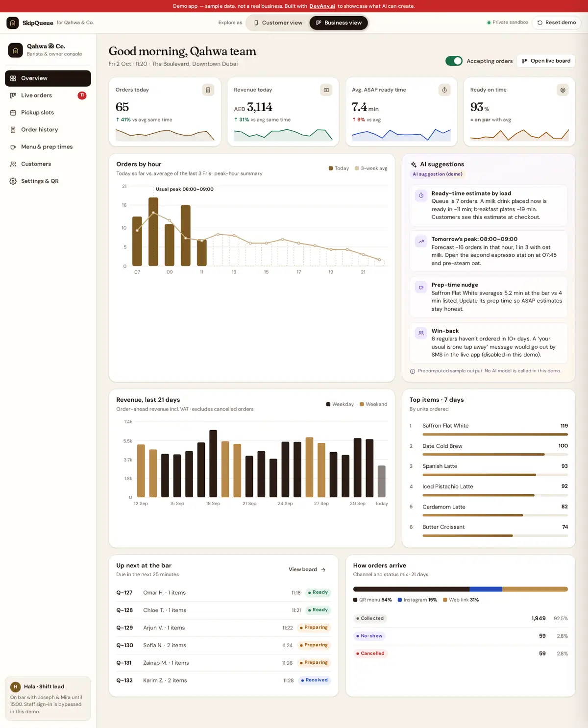Go to Live orders page

tap(48, 96)
